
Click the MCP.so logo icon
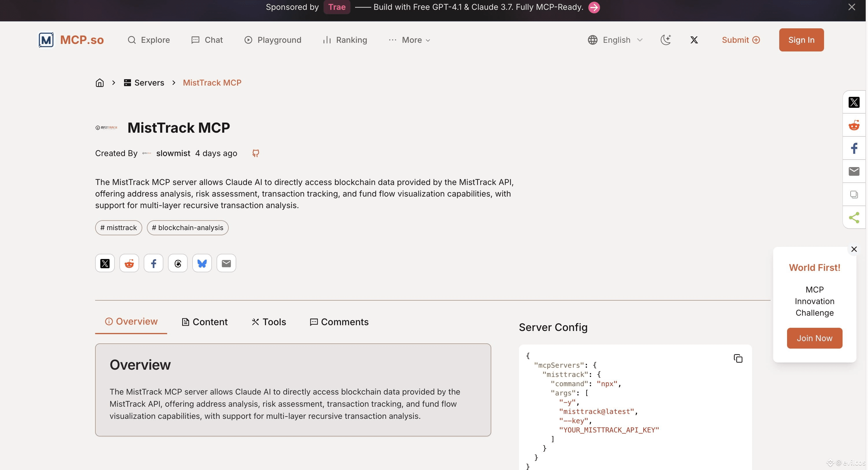point(46,40)
